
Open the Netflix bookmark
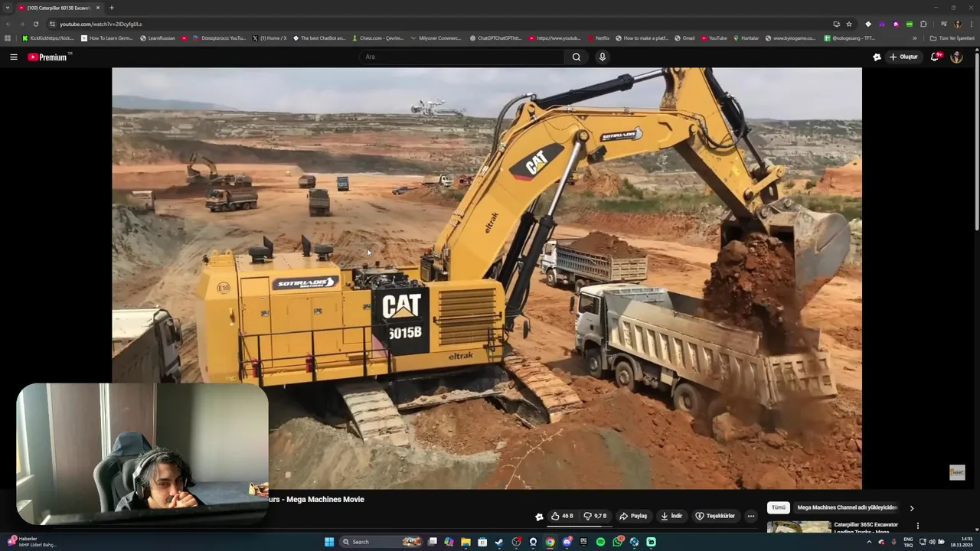(x=598, y=37)
